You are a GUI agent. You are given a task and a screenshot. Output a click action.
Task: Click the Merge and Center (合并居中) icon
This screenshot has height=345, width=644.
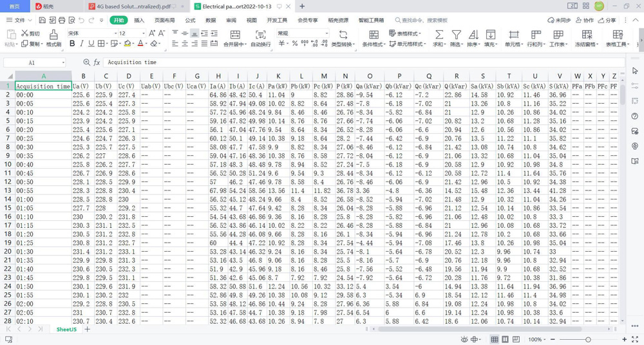(x=235, y=34)
